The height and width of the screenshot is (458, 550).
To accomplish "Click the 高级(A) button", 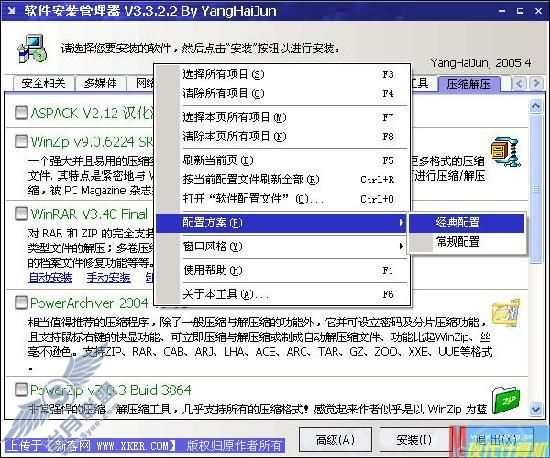I will 335,439.
